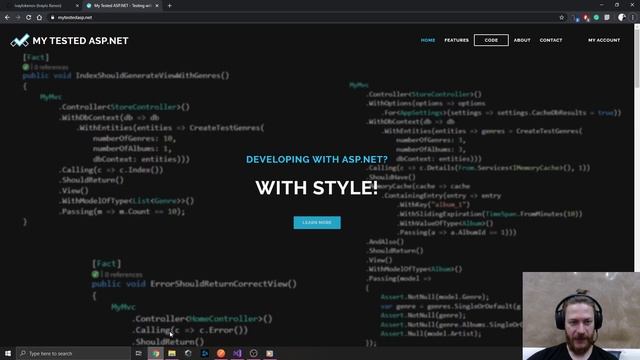
Task: Click the Type here to search box
Action: click(x=73, y=353)
